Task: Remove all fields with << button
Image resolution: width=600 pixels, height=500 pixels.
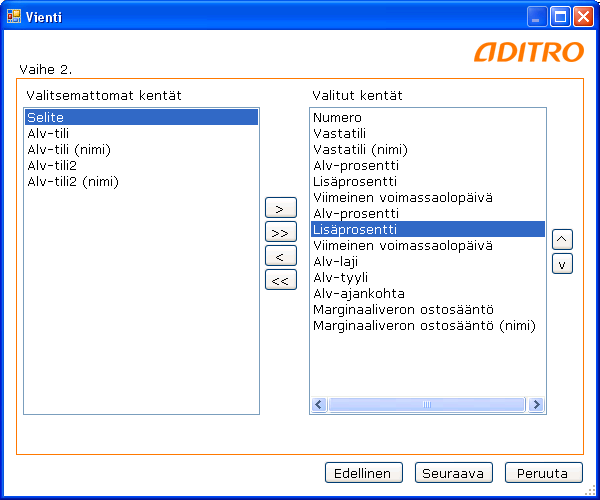Action: (280, 280)
